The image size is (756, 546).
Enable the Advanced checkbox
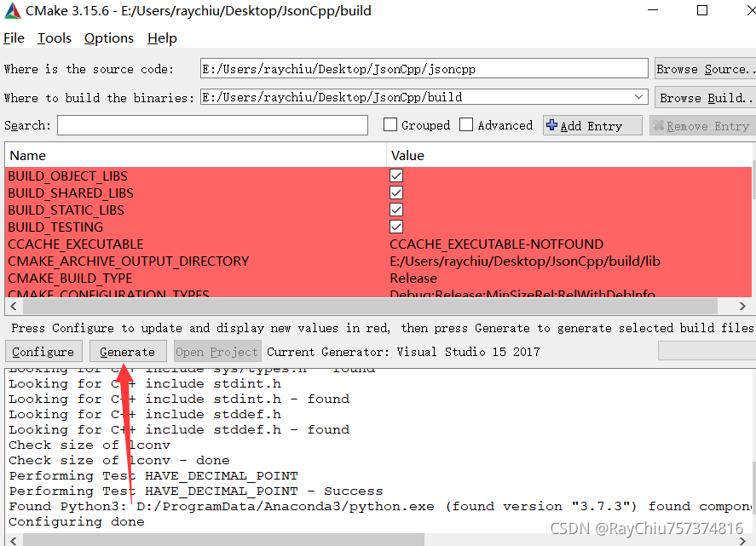pyautogui.click(x=465, y=124)
